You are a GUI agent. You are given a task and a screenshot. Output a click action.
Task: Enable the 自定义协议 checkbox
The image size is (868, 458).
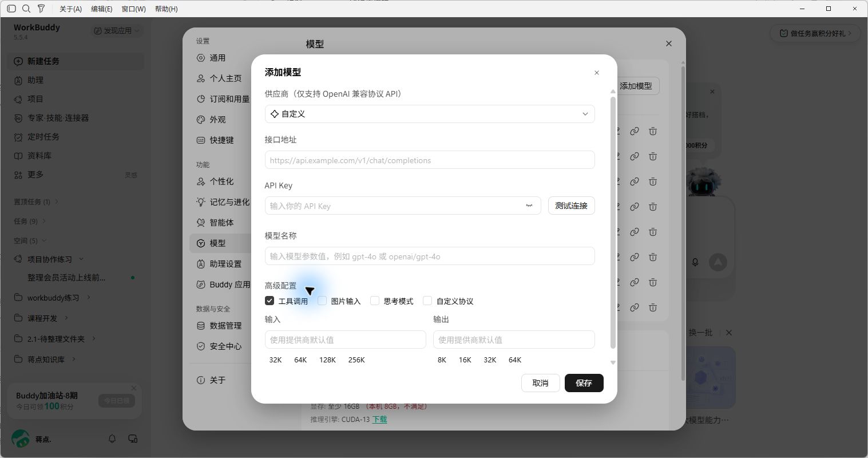point(427,301)
